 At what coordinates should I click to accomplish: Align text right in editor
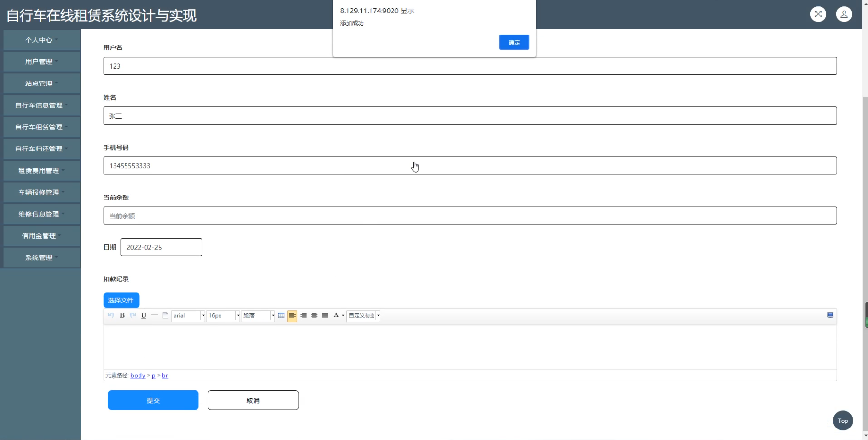point(303,315)
